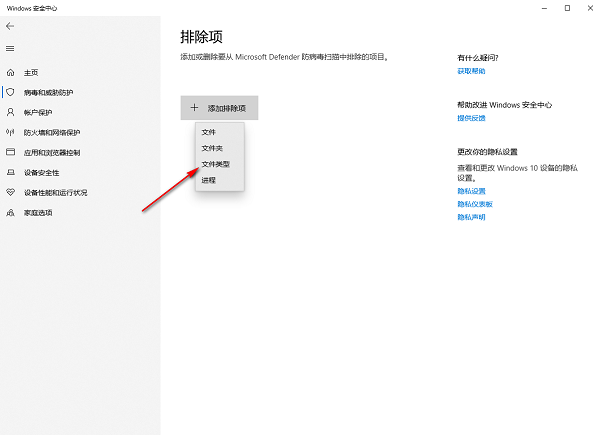Click the 更改你的隐私设置 heading

[487, 152]
